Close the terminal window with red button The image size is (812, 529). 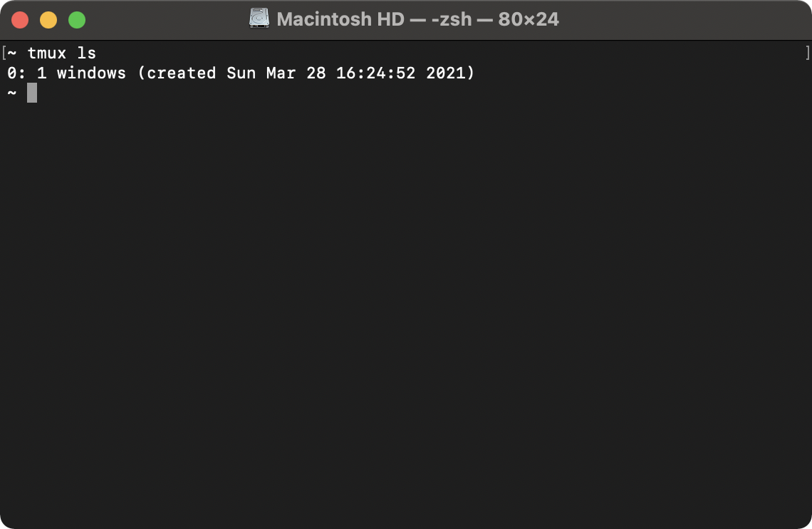[20, 20]
